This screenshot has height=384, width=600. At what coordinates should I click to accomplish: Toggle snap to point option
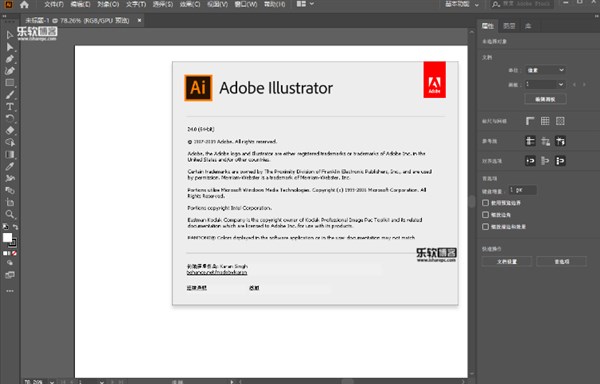click(530, 161)
